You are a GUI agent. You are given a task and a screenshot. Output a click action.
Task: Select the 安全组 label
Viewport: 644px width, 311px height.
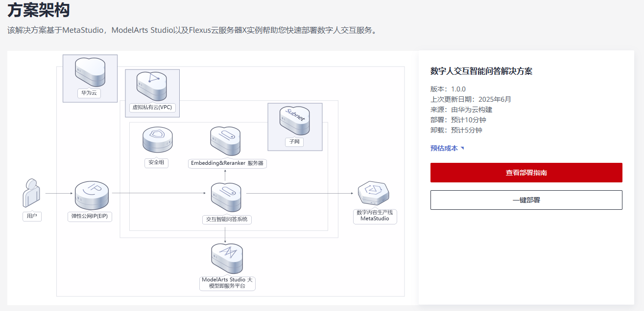tap(157, 162)
